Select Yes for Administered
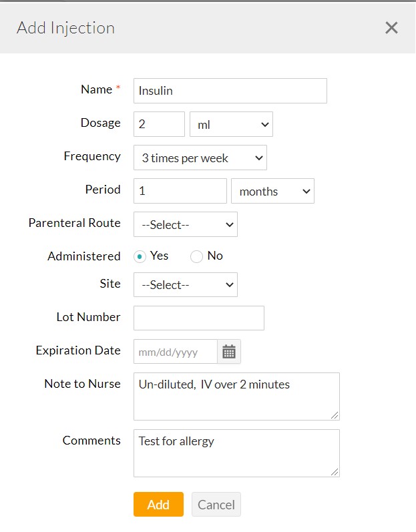 [140, 256]
